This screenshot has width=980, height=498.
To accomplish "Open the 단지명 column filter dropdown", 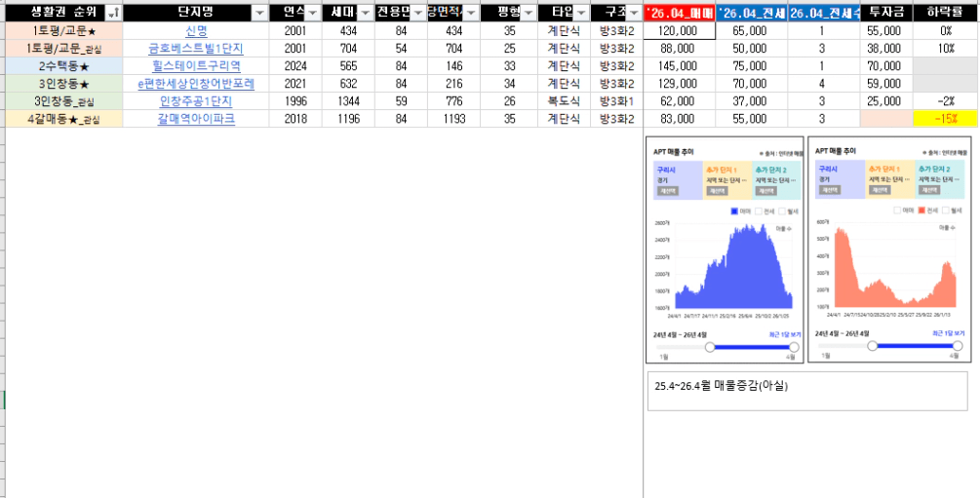I will point(258,13).
